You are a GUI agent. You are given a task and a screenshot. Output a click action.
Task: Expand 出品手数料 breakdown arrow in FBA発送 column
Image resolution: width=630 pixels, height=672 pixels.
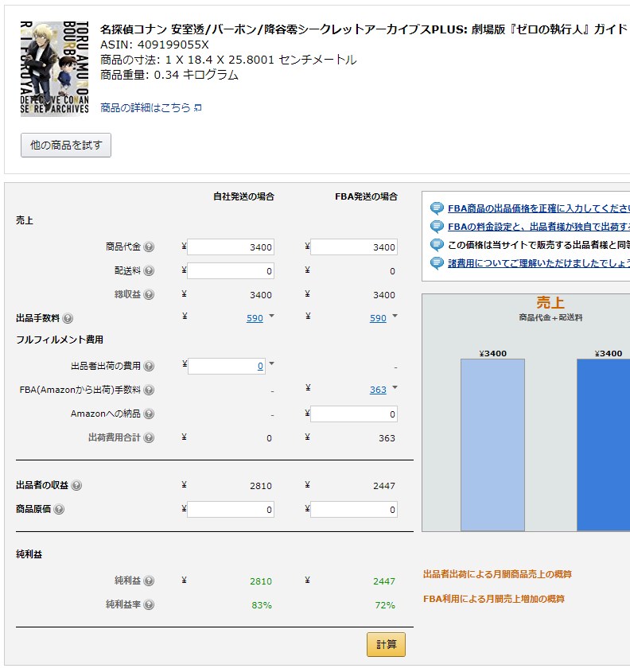point(395,316)
